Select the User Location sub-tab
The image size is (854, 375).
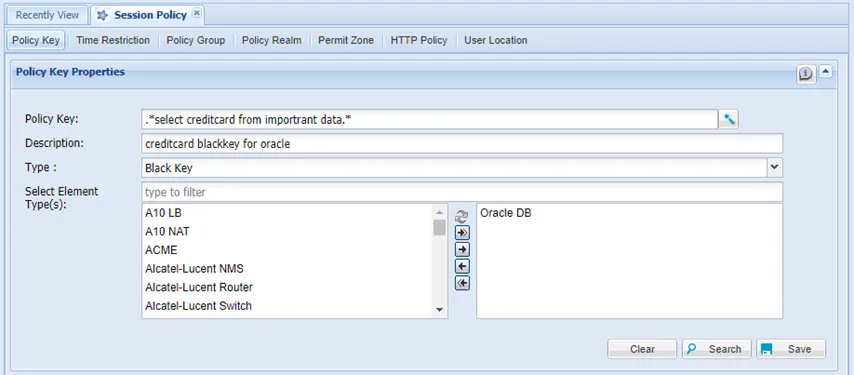click(495, 40)
